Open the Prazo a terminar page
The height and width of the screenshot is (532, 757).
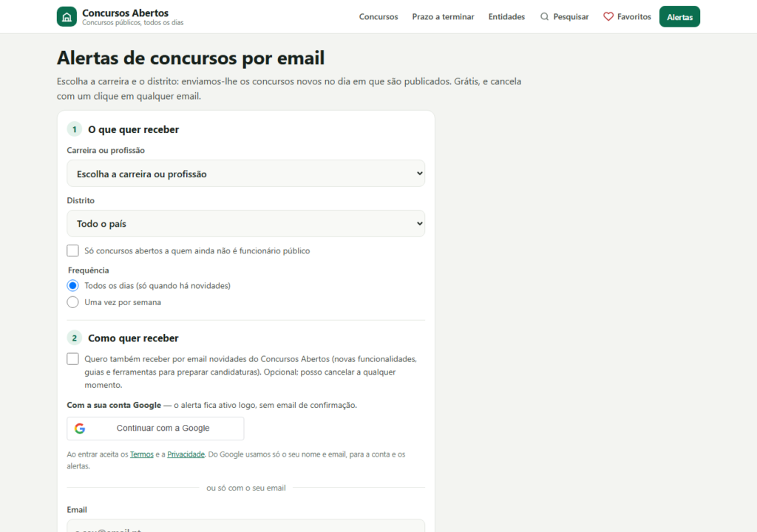click(444, 17)
